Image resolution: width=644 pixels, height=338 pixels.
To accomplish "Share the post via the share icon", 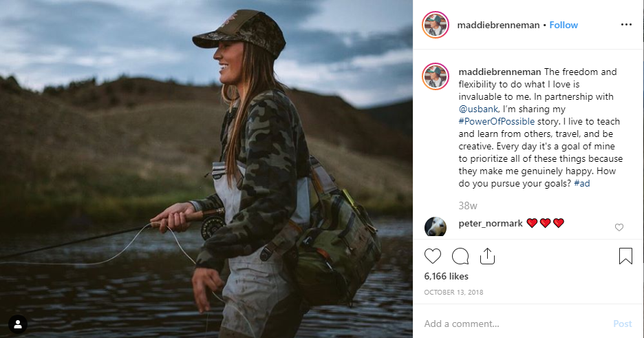I will pos(487,256).
